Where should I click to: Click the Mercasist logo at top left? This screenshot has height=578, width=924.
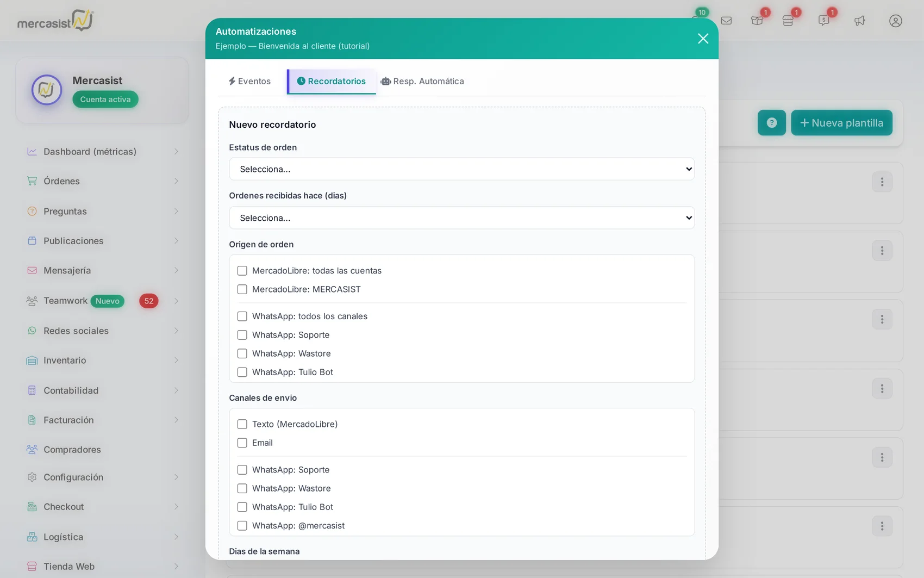point(55,21)
